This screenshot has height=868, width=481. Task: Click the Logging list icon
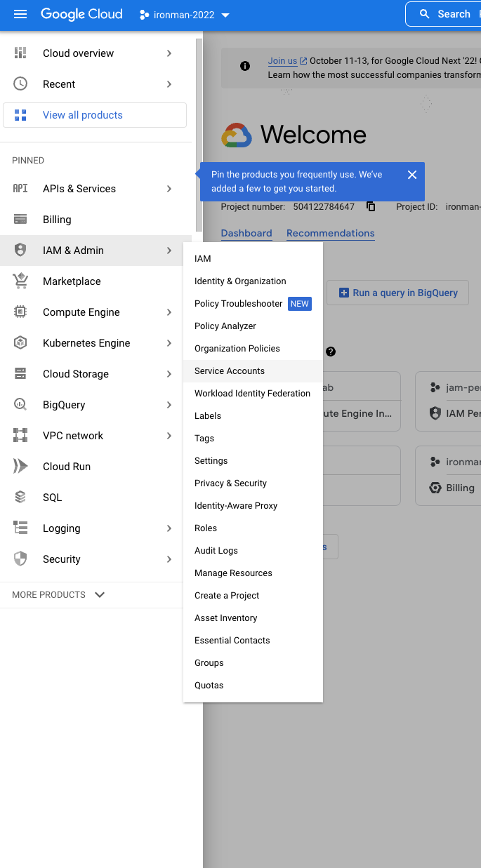(20, 528)
